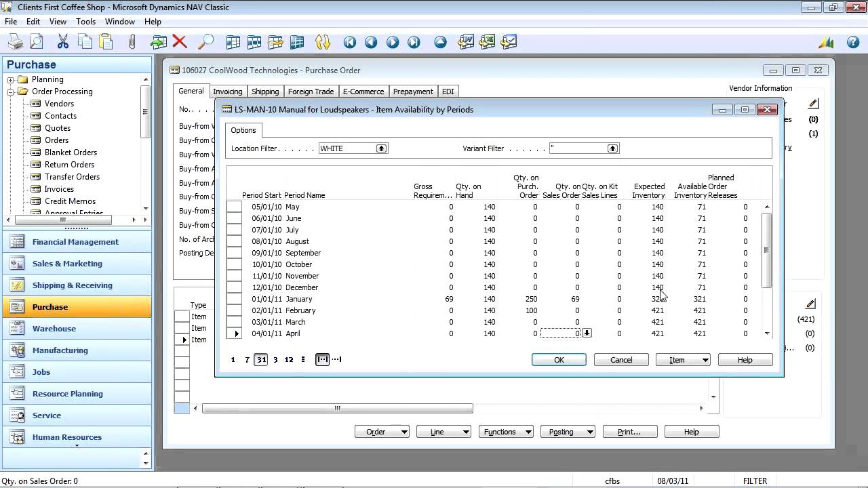Click the Send to Excel icon
The height and width of the screenshot is (488, 868).
tap(487, 42)
